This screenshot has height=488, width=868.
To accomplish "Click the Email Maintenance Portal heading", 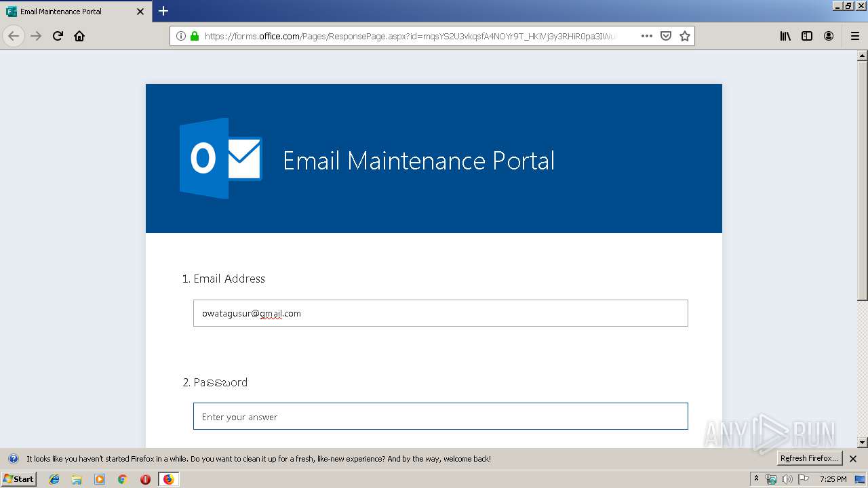I will (418, 161).
